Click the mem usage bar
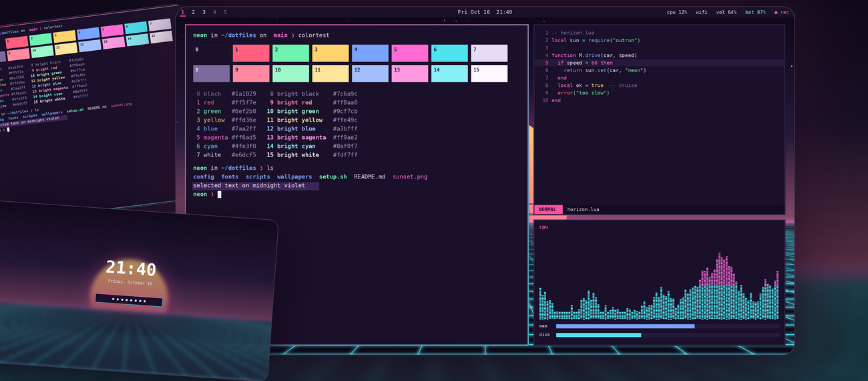This screenshot has width=868, height=381. (668, 326)
